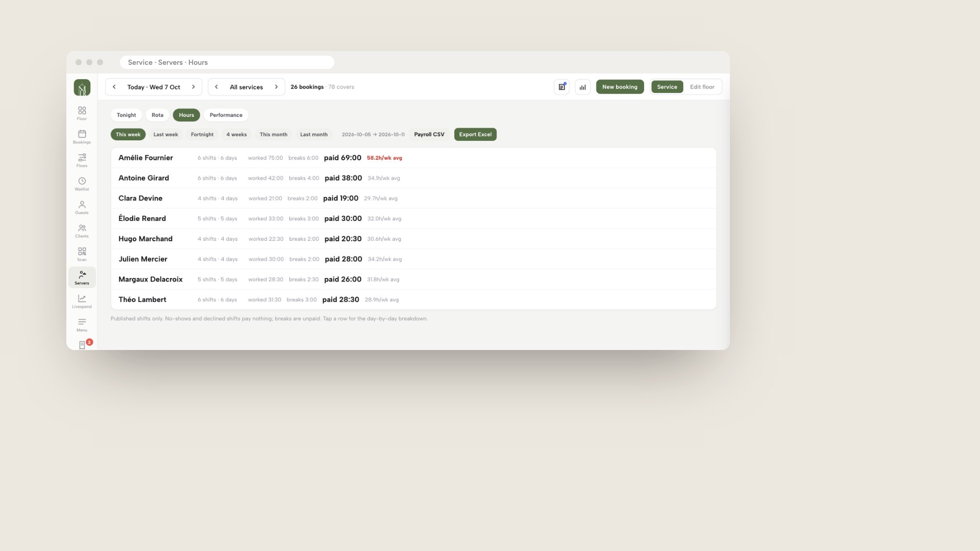Image resolution: width=980 pixels, height=551 pixels.
Task: Select the This week range
Action: [128, 135]
